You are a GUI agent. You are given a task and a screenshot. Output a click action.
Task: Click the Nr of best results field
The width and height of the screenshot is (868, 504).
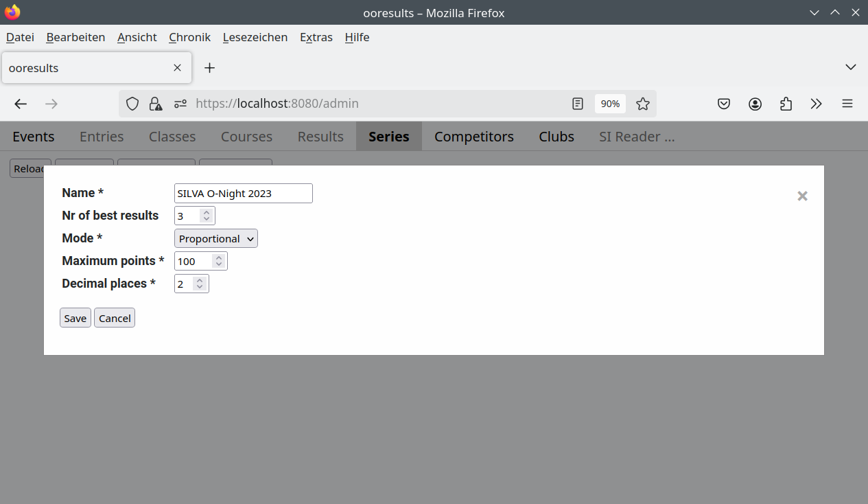click(195, 216)
